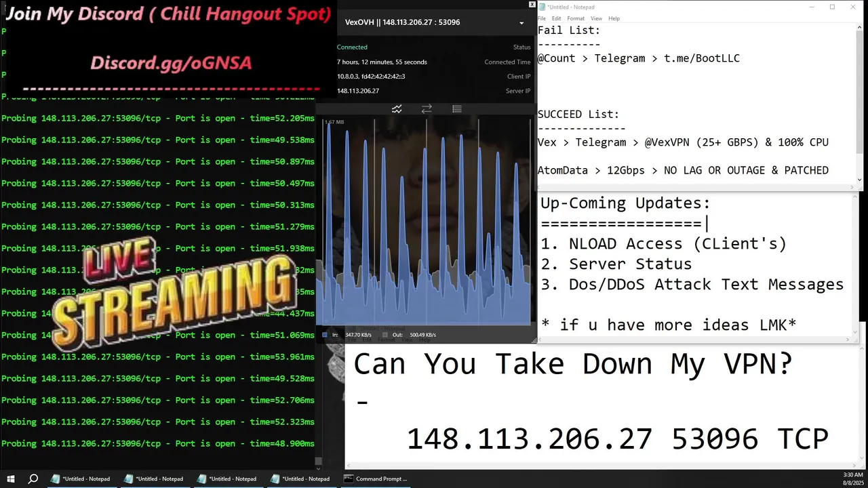Screen dimensions: 868x488
Task: Click the probe line with time=52.706ms
Action: [158, 401]
